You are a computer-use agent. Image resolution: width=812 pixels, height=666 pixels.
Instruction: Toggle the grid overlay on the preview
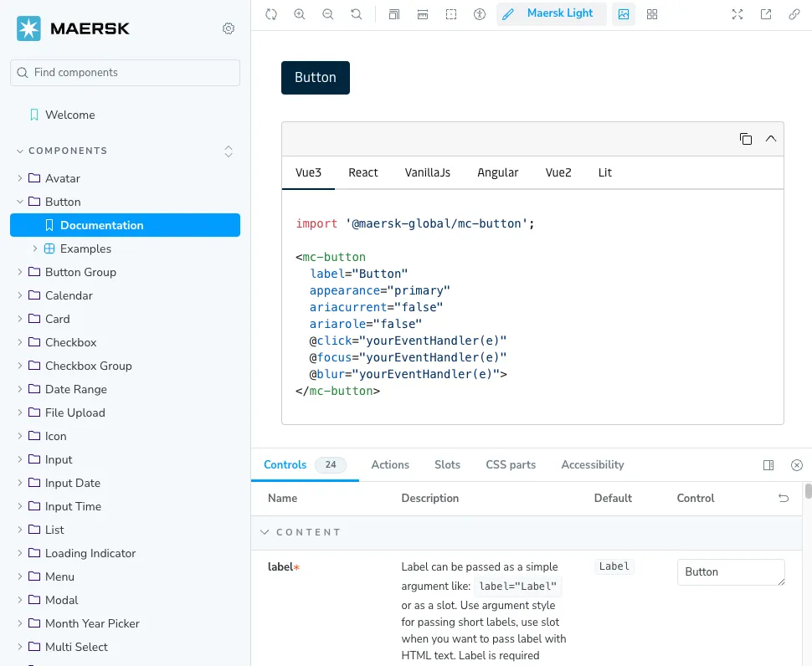(652, 14)
